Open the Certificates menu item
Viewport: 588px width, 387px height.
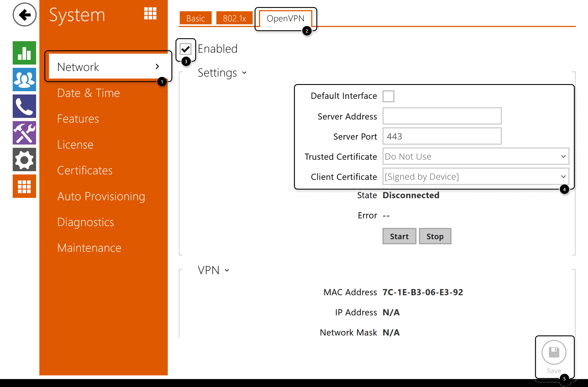85,170
